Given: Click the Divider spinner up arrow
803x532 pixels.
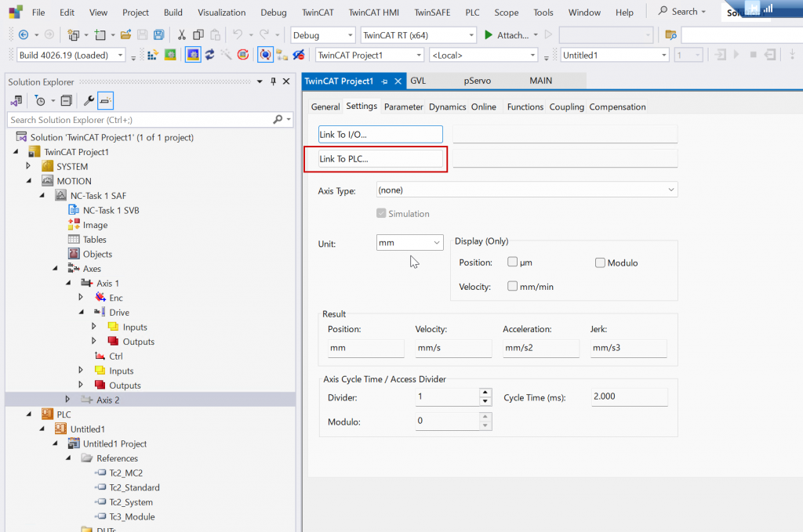Looking at the screenshot, I should (485, 393).
